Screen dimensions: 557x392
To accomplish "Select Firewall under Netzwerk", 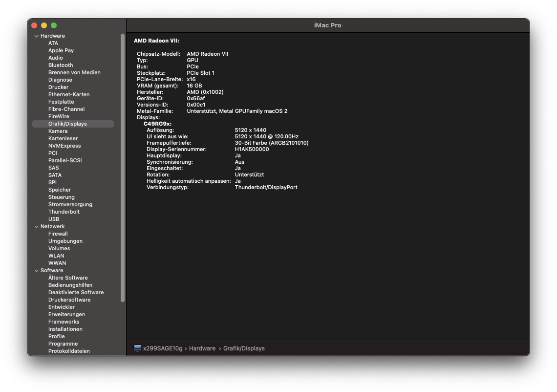I will coord(58,234).
